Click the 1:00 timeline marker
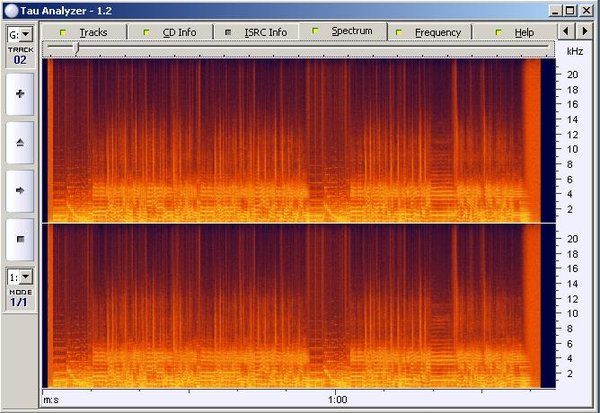 (x=337, y=400)
